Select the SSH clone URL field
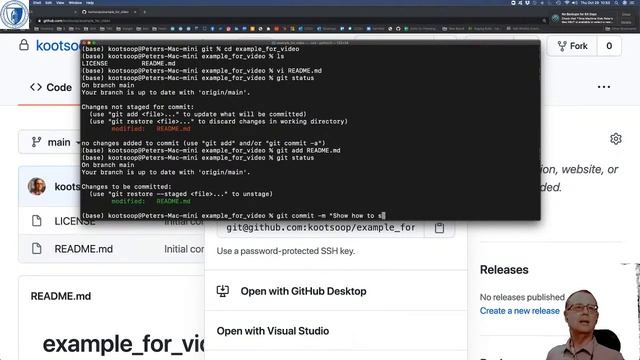The width and height of the screenshot is (640, 360). click(x=320, y=228)
